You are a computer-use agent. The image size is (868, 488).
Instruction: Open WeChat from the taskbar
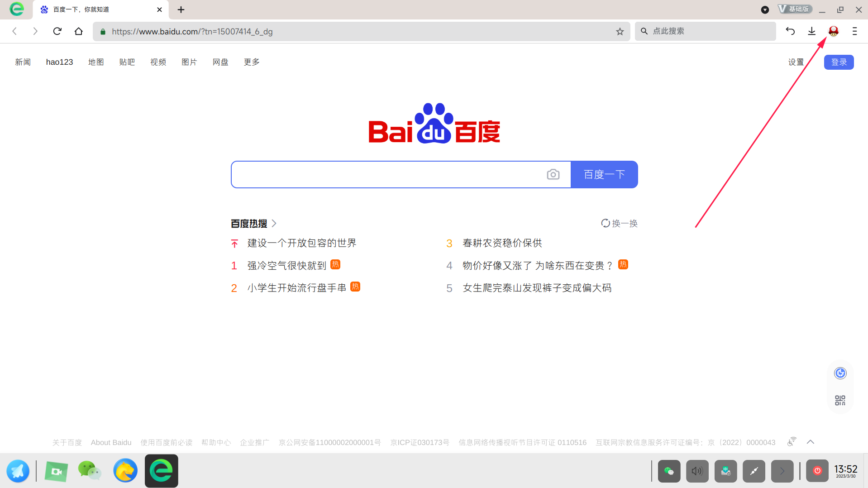(x=90, y=471)
